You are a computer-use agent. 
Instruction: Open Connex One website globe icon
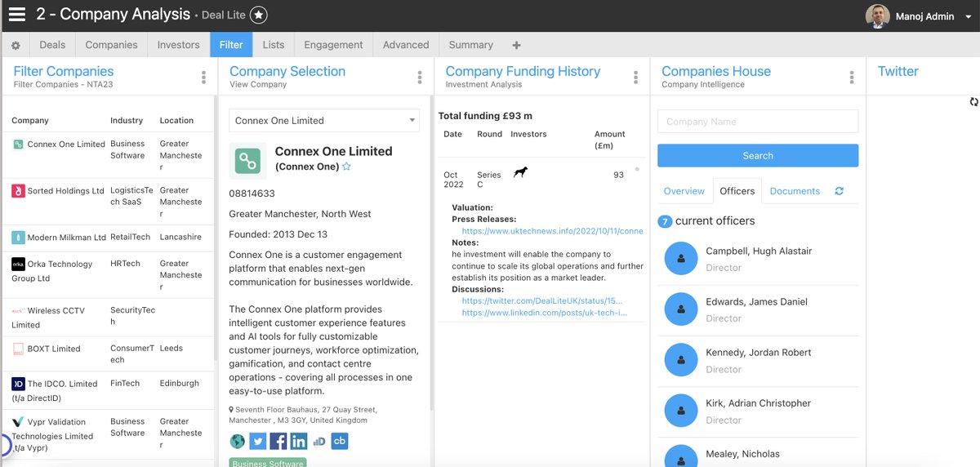(238, 442)
